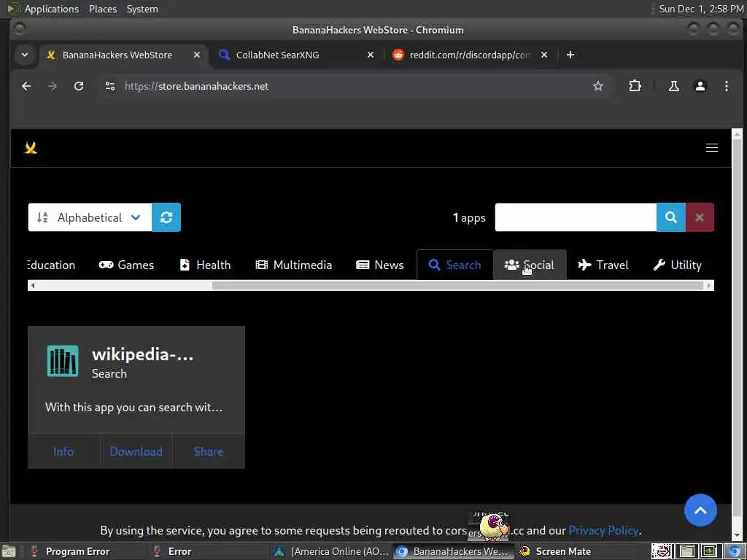Select the Education category tab

pyautogui.click(x=51, y=265)
